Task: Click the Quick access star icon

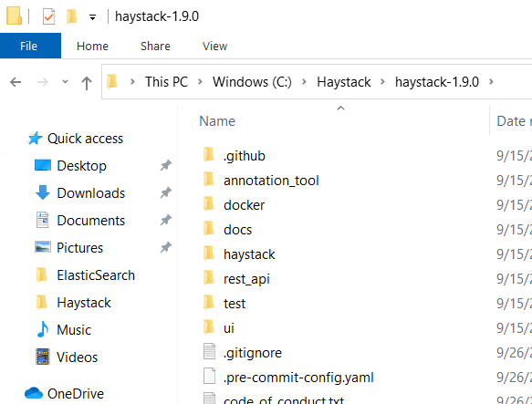Action: (35, 138)
